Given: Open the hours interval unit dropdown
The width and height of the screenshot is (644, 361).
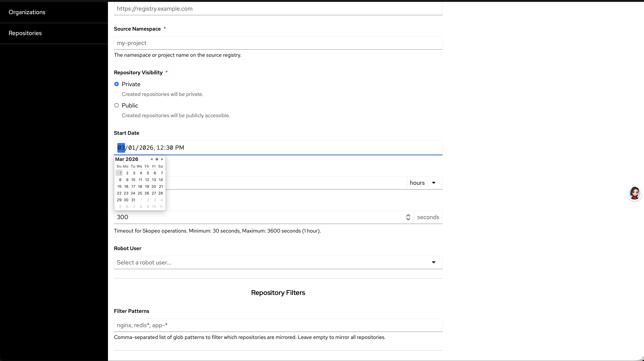Looking at the screenshot, I should (424, 183).
